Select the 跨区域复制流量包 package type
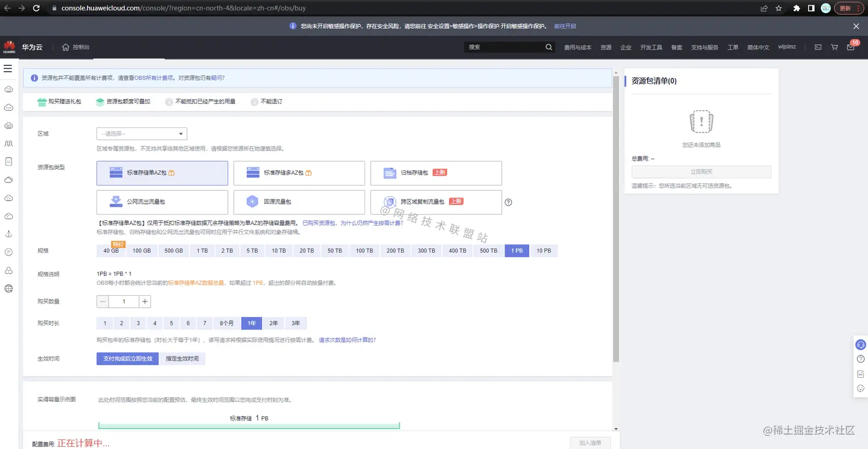Screen dimensions: 868x449 436,202
